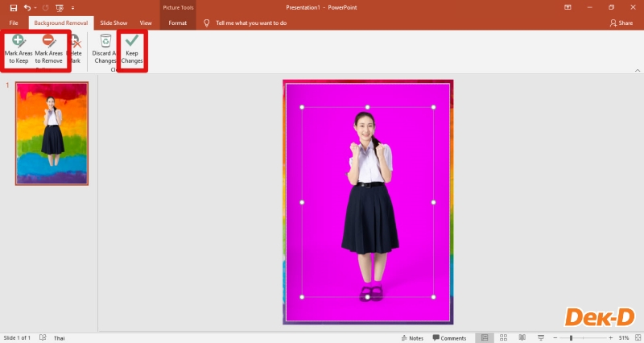Click the Delete Mark button

pyautogui.click(x=75, y=49)
